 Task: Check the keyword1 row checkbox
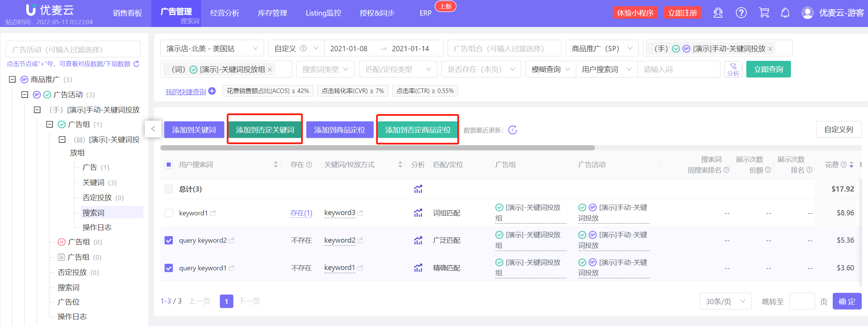(x=169, y=213)
